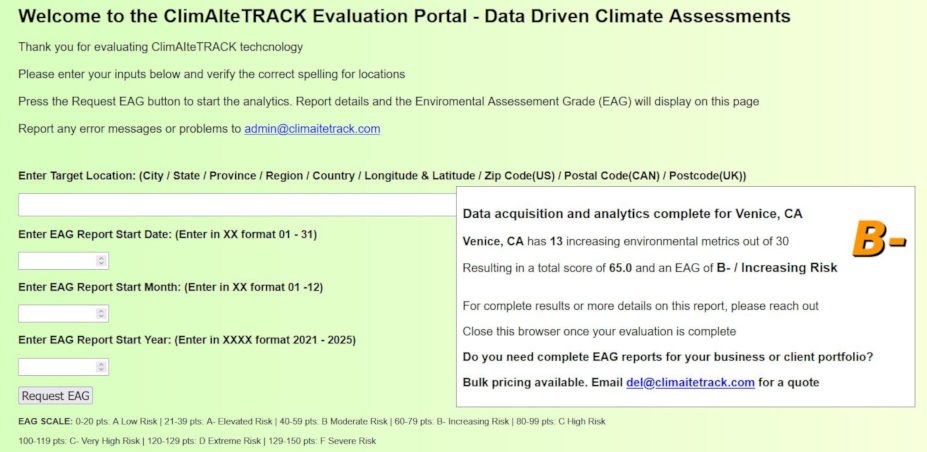Focus the EAG Report Start Year field
The image size is (927, 452).
[x=56, y=367]
